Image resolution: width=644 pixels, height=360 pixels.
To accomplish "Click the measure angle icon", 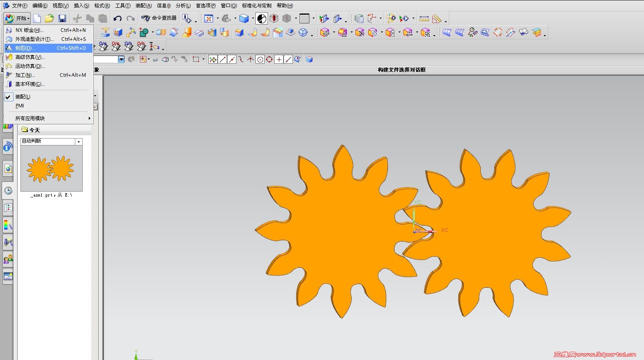I will [437, 18].
